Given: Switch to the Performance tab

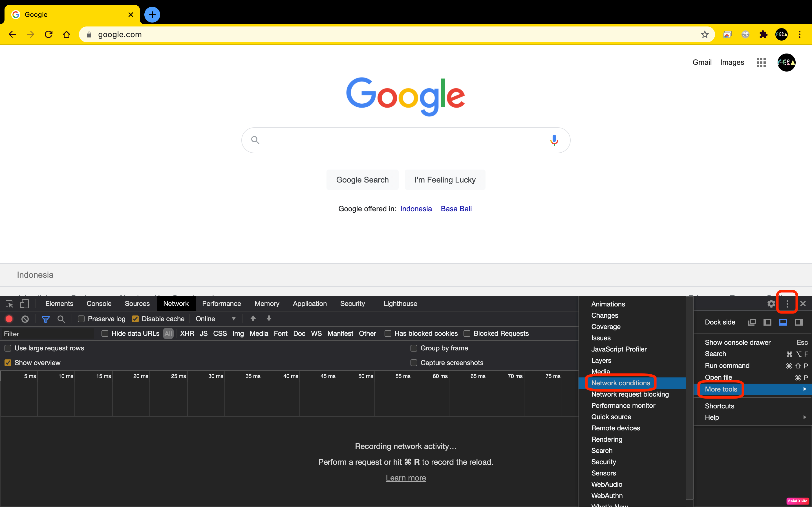Looking at the screenshot, I should pyautogui.click(x=221, y=304).
